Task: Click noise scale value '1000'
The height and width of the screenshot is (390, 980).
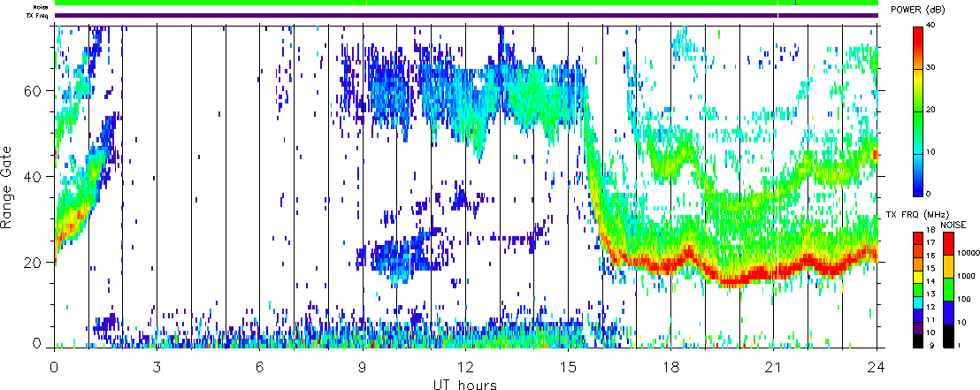Action: [x=964, y=274]
